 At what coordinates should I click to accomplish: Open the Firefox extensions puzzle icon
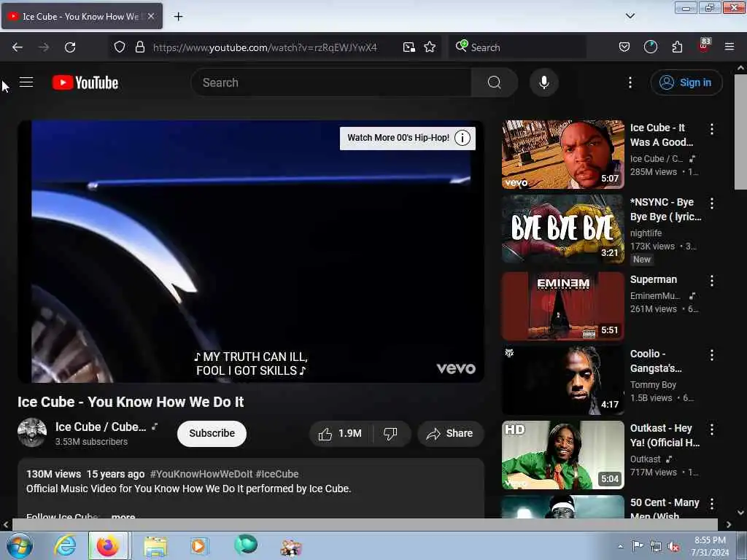click(x=677, y=47)
